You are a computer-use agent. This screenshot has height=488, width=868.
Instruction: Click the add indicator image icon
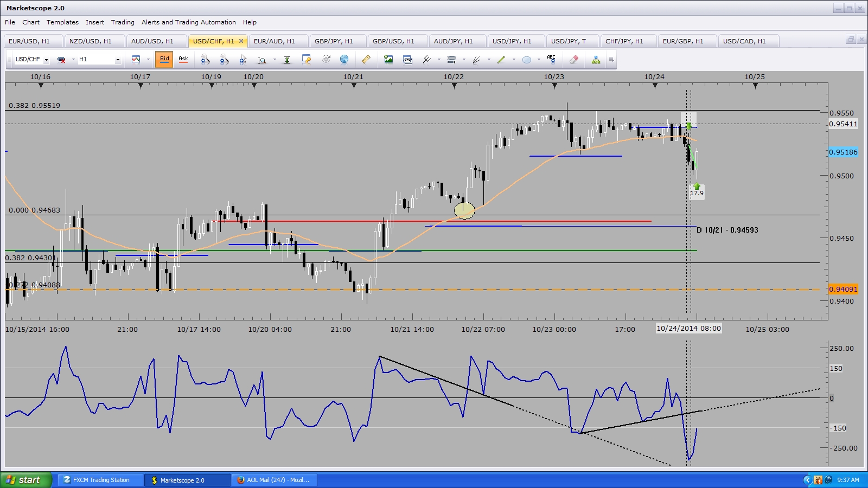point(388,60)
